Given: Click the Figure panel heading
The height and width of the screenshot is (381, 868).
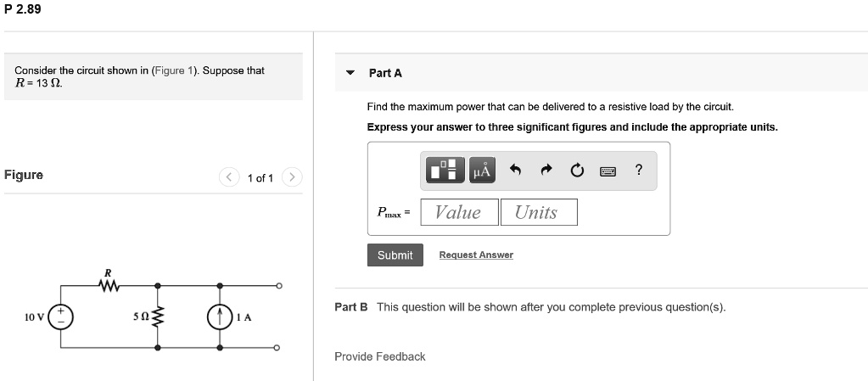Looking at the screenshot, I should click(x=24, y=175).
